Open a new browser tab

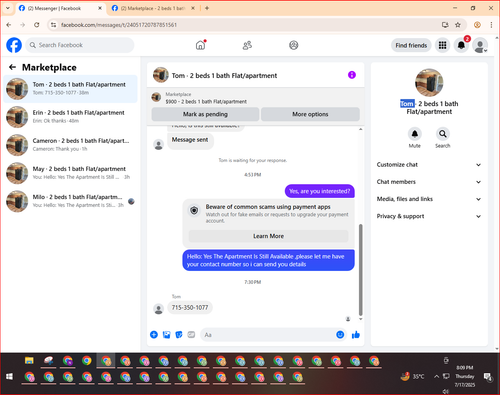(x=207, y=8)
